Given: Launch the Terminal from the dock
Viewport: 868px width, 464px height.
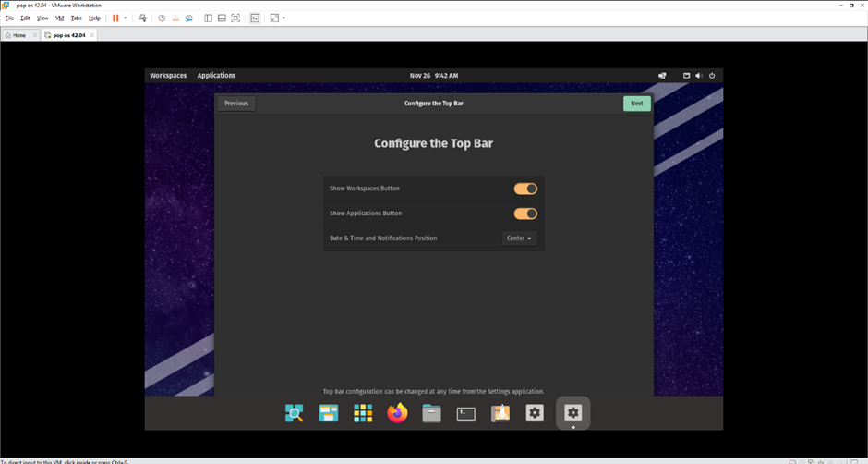Looking at the screenshot, I should click(466, 413).
